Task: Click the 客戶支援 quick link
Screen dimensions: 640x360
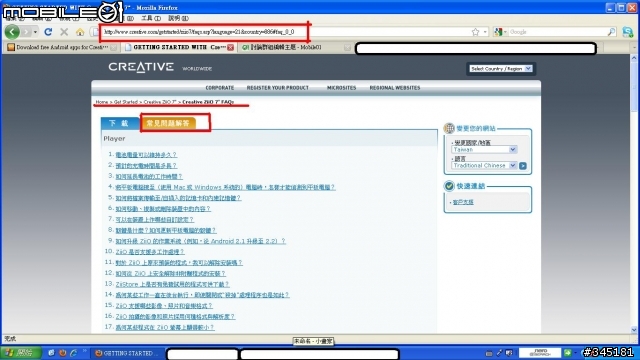Action: point(463,202)
